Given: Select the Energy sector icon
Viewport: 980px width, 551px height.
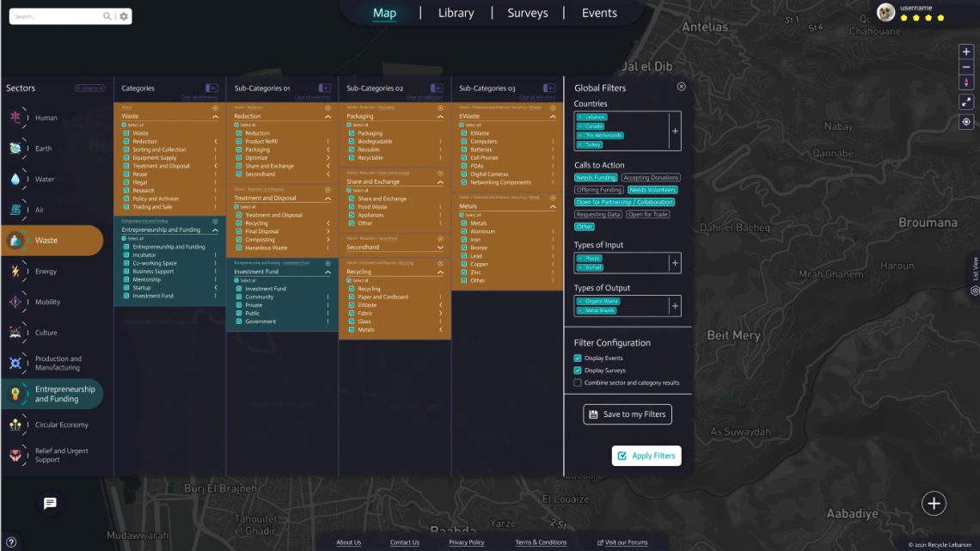Looking at the screenshot, I should (x=15, y=271).
